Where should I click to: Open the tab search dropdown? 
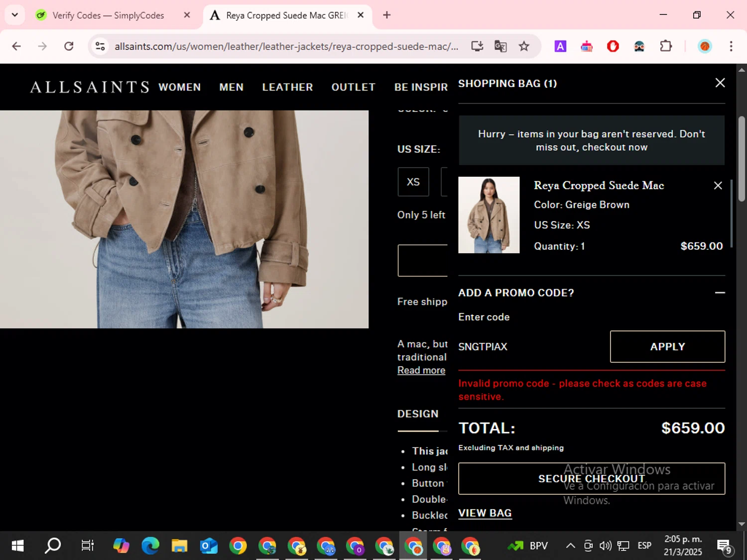(14, 15)
